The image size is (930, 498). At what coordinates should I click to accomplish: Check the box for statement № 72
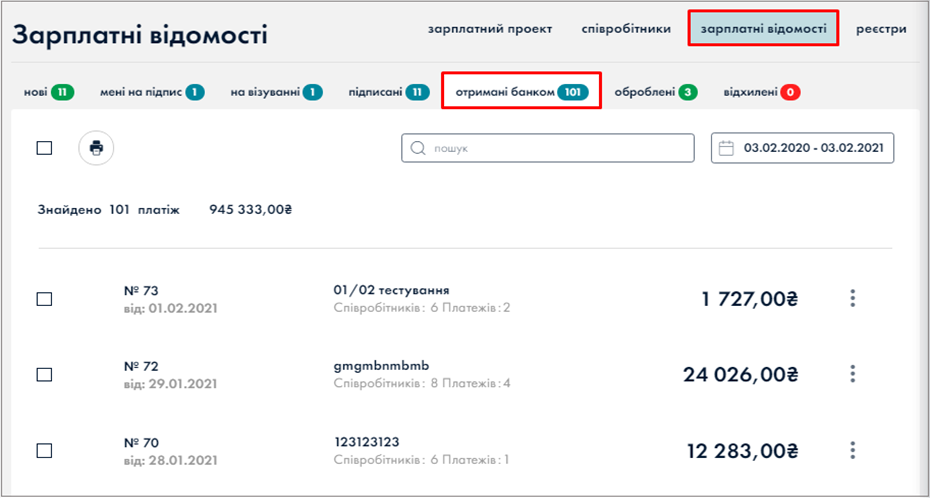click(44, 374)
